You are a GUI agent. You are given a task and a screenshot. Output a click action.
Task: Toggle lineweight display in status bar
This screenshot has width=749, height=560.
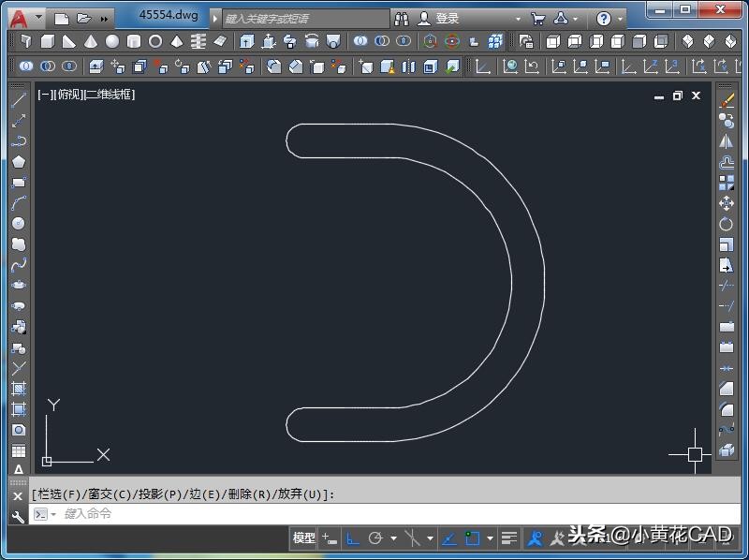tap(508, 538)
